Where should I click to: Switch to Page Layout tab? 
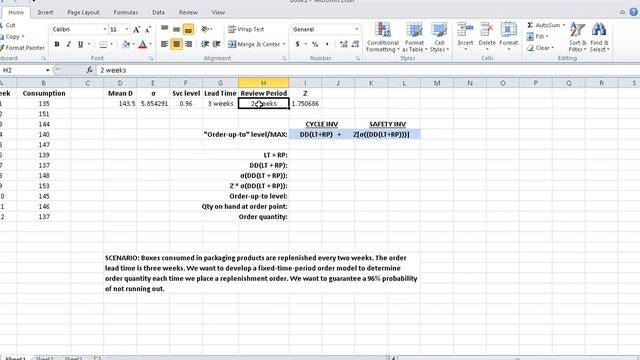pyautogui.click(x=83, y=12)
